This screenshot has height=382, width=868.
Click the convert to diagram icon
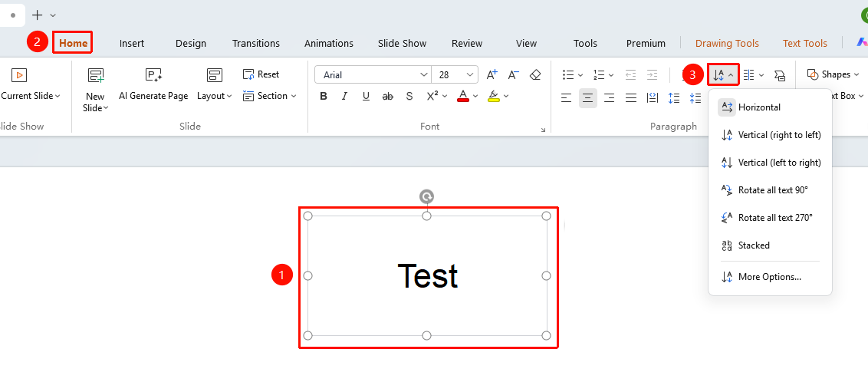[x=779, y=75]
